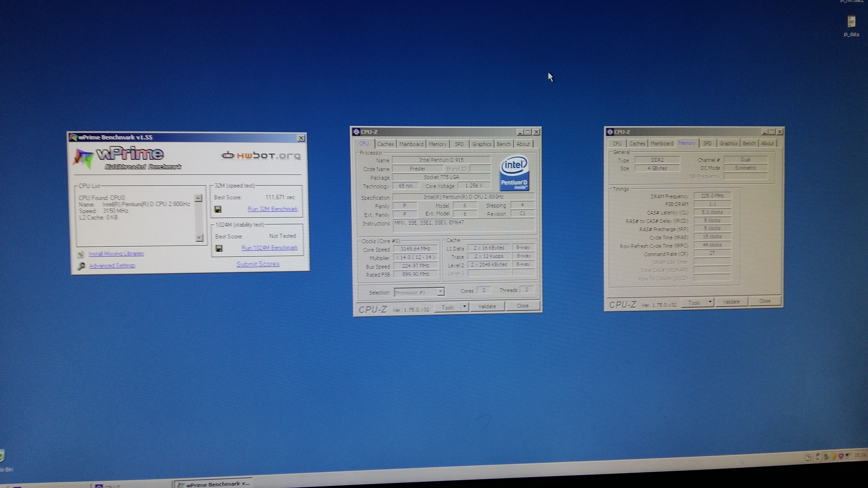The height and width of the screenshot is (488, 868).
Task: Click the Intel Pentium D logo badge
Action: (514, 173)
